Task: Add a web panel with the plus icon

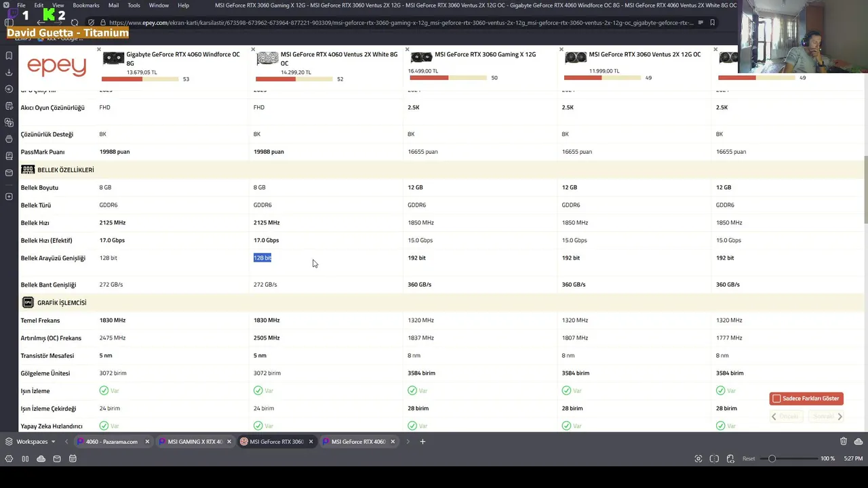Action: tap(9, 197)
